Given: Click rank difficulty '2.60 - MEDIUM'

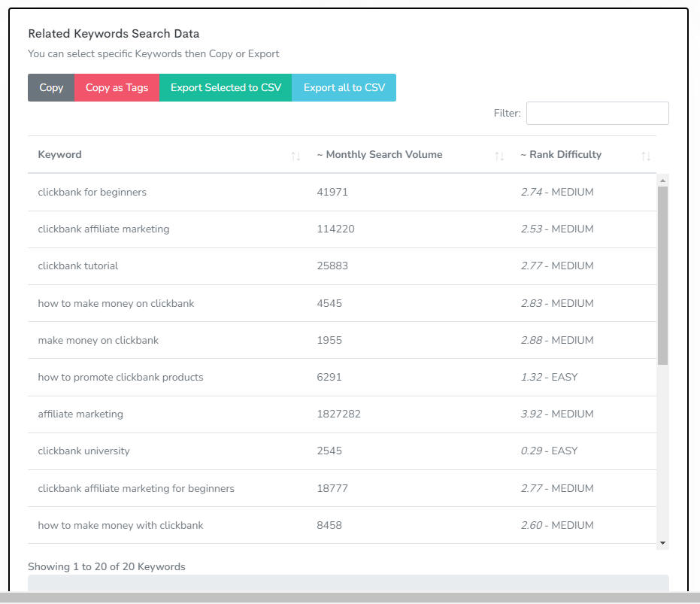Looking at the screenshot, I should click(x=557, y=525).
